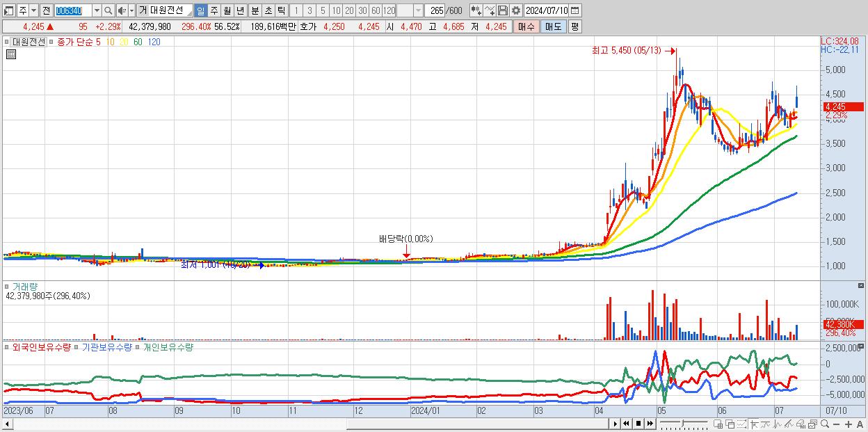The height and width of the screenshot is (432, 868).
Task: Click the stock code input 006340
Action: click(x=73, y=10)
